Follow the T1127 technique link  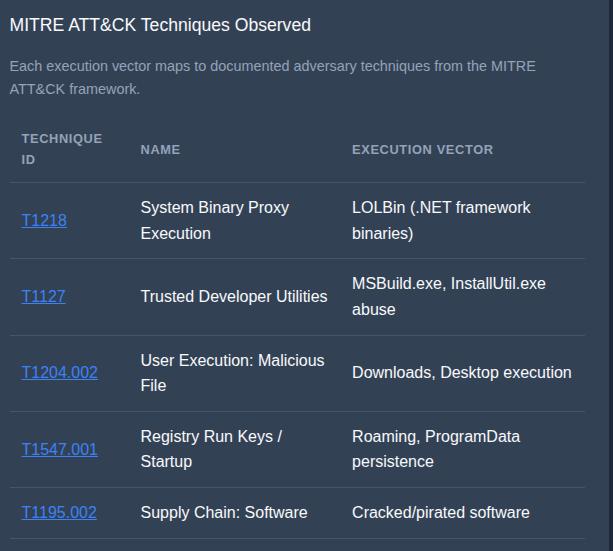pos(43,296)
